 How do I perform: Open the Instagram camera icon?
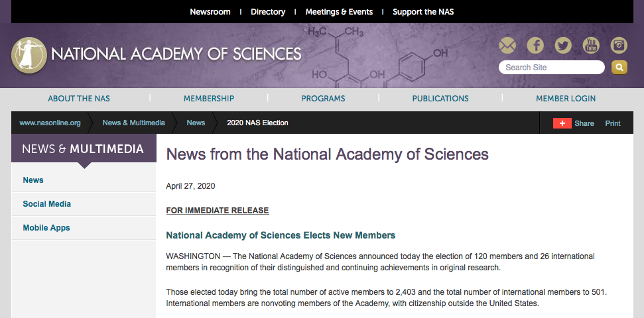click(x=619, y=45)
